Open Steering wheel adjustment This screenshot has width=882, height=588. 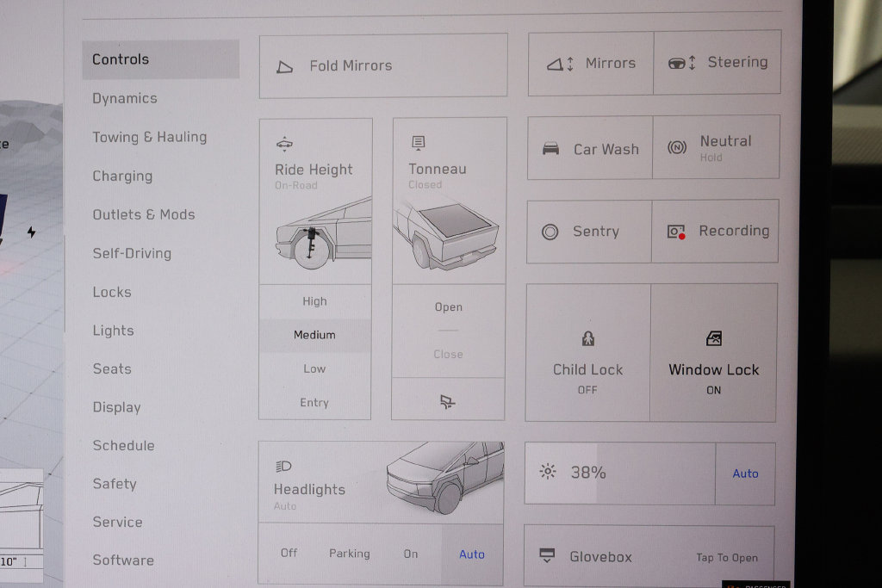point(717,62)
